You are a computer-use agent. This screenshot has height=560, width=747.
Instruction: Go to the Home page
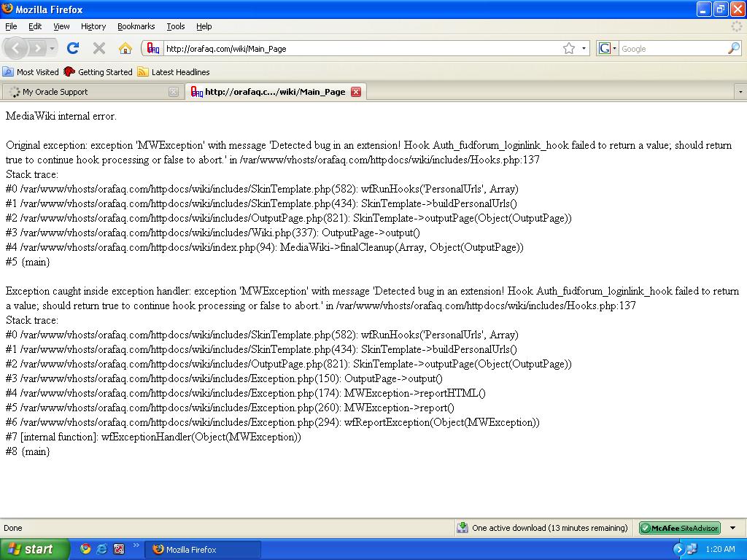[125, 48]
